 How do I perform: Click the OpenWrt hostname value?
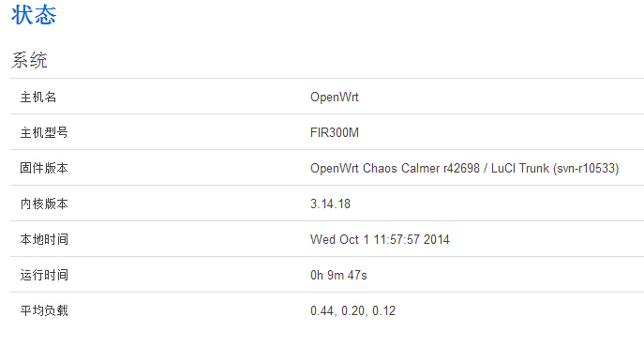pyautogui.click(x=335, y=97)
